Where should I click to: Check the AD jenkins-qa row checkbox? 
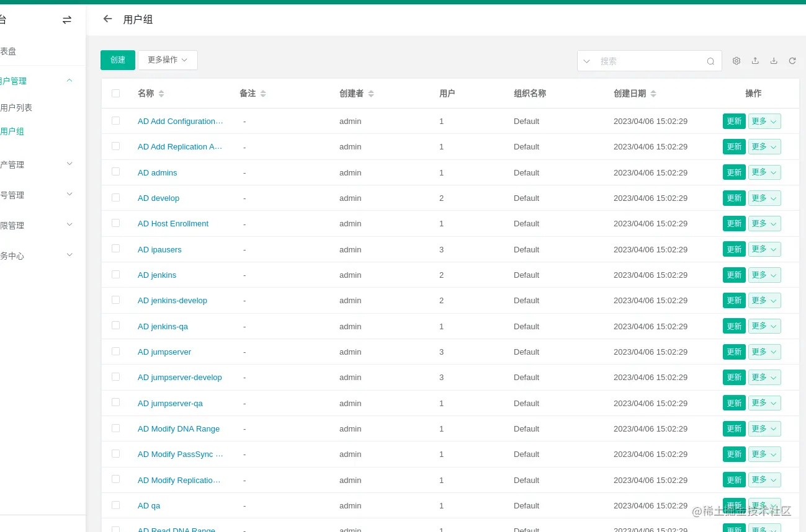115,326
